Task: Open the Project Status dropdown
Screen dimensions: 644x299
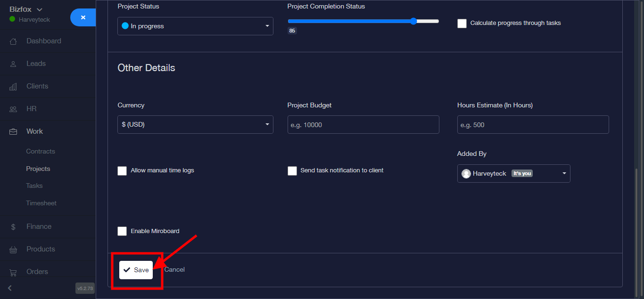Action: (x=195, y=26)
